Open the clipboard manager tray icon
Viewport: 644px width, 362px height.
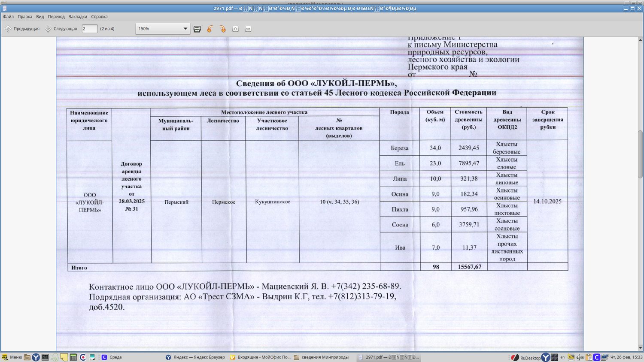pos(589,357)
